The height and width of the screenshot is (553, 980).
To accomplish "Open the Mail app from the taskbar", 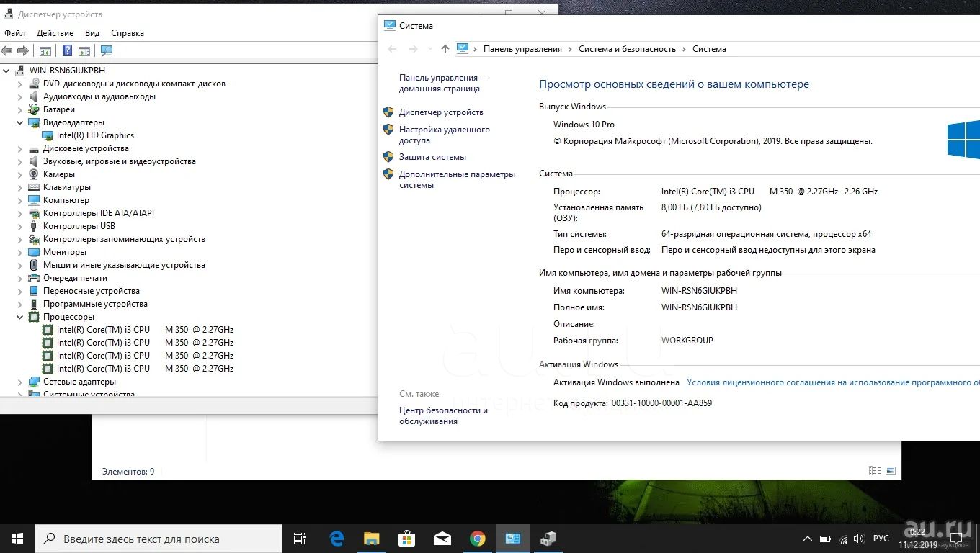I will 442,539.
